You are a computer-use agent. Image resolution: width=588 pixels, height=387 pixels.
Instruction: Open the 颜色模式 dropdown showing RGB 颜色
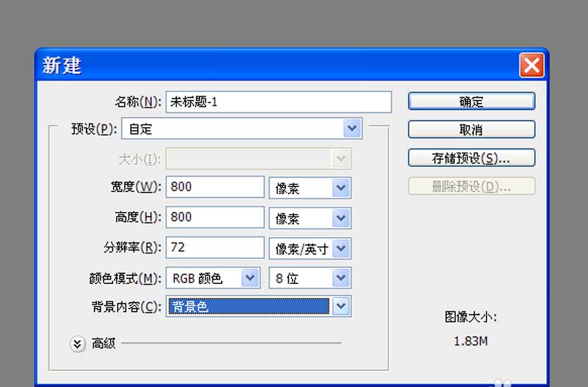(x=213, y=278)
